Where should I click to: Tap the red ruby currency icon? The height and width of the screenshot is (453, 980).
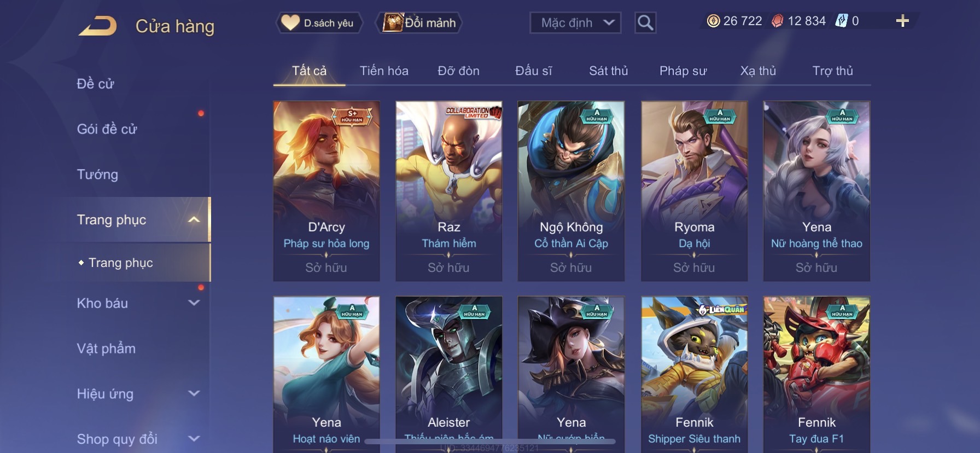pyautogui.click(x=777, y=21)
